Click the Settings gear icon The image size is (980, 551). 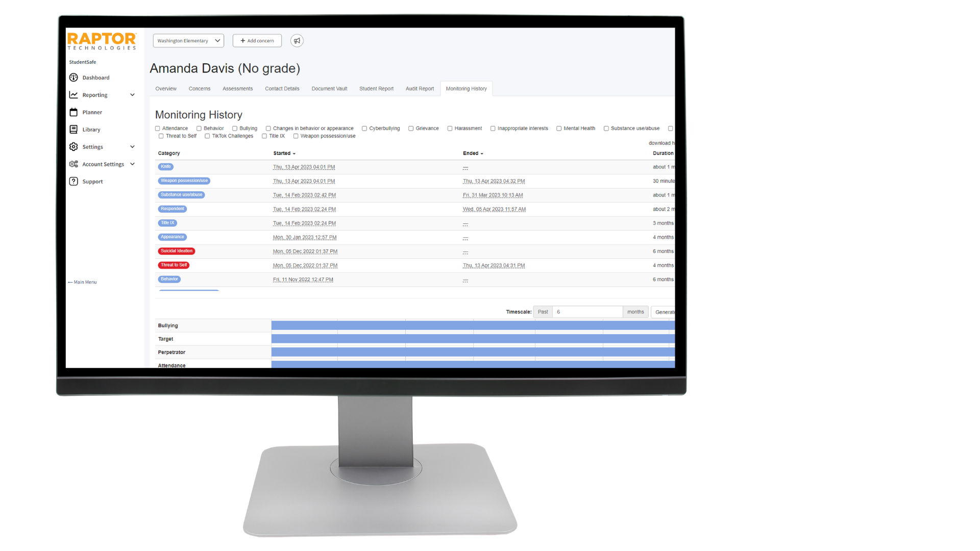pos(73,146)
